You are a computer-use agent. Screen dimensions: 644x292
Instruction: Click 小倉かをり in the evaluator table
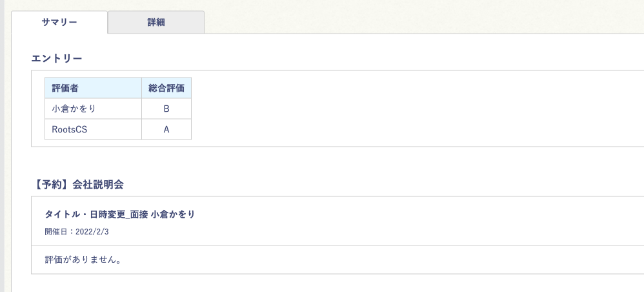point(74,109)
